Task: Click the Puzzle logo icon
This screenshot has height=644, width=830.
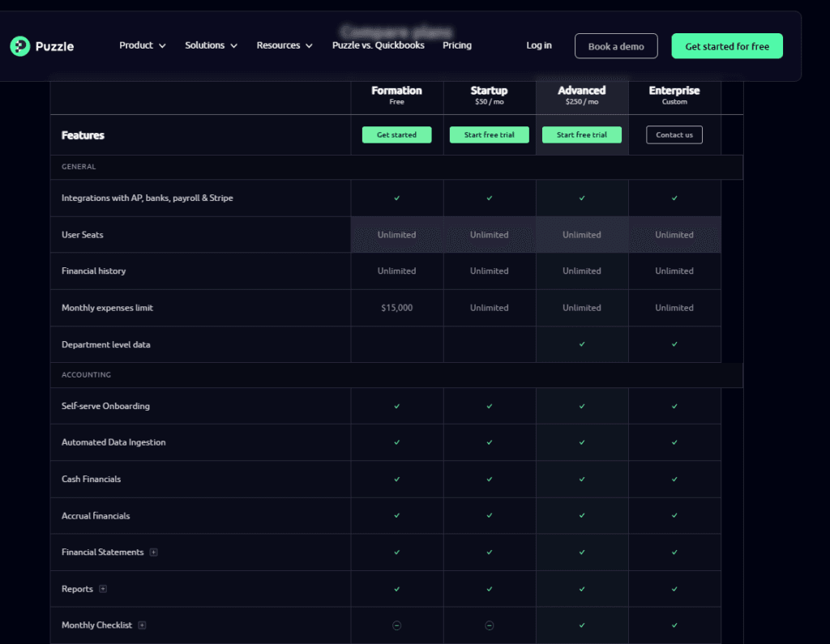Action: click(x=20, y=46)
